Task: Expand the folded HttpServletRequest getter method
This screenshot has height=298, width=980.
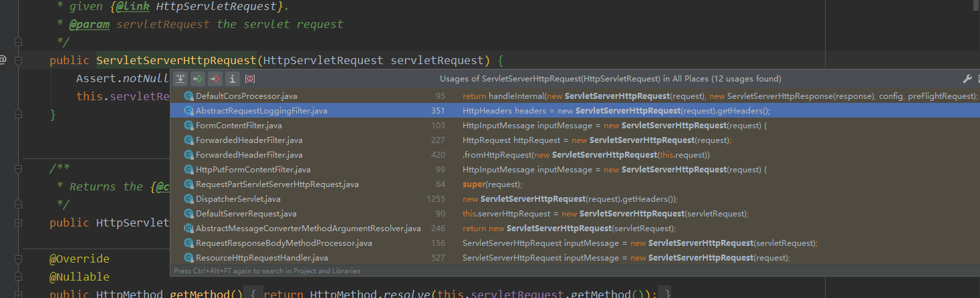Action: pyautogui.click(x=18, y=222)
